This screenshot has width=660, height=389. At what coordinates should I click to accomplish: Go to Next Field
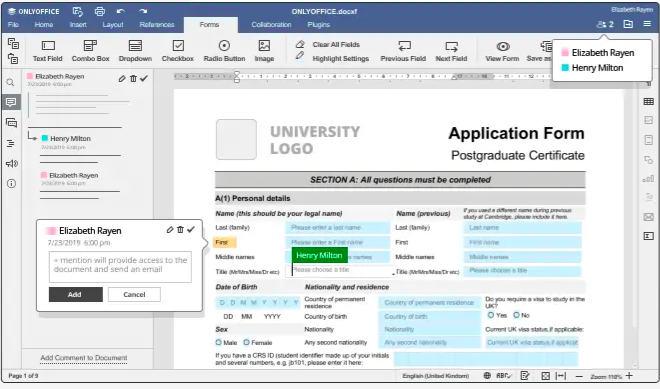(x=451, y=51)
